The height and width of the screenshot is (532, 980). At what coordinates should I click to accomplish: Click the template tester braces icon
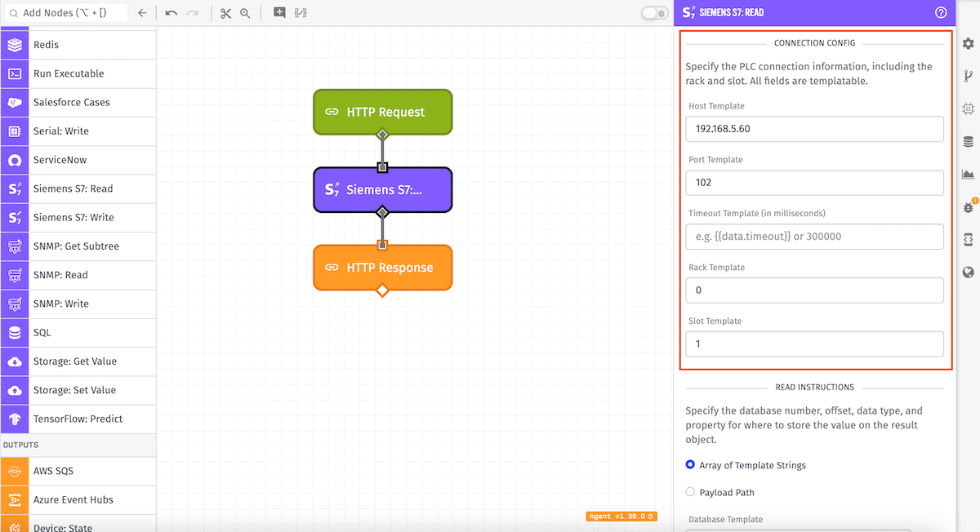pos(301,13)
